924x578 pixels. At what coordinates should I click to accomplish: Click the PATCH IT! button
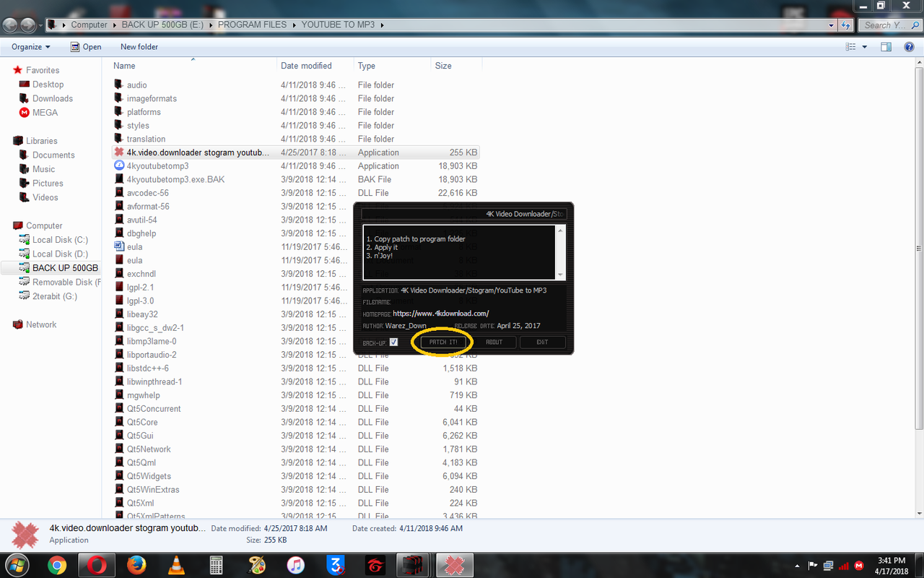click(443, 342)
